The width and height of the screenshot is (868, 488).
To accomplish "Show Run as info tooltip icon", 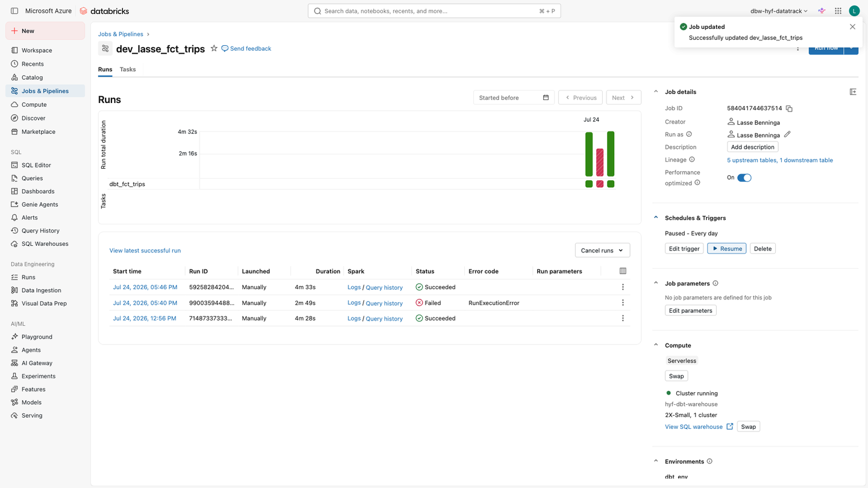I will coord(689,134).
